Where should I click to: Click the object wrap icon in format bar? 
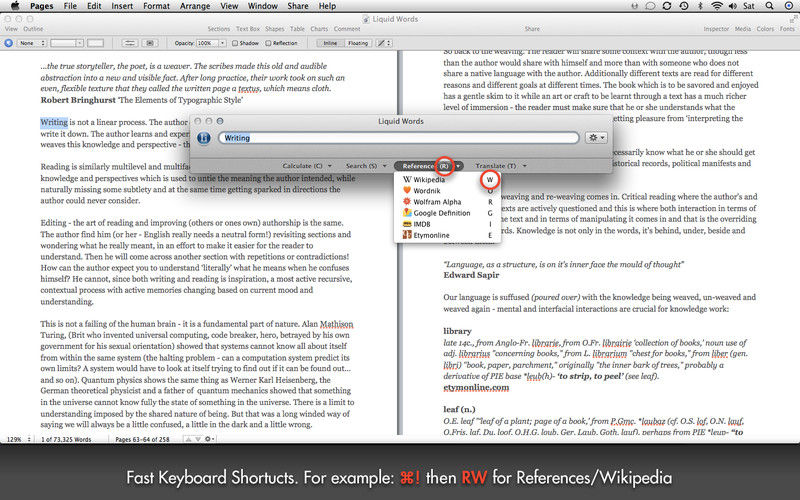(149, 43)
